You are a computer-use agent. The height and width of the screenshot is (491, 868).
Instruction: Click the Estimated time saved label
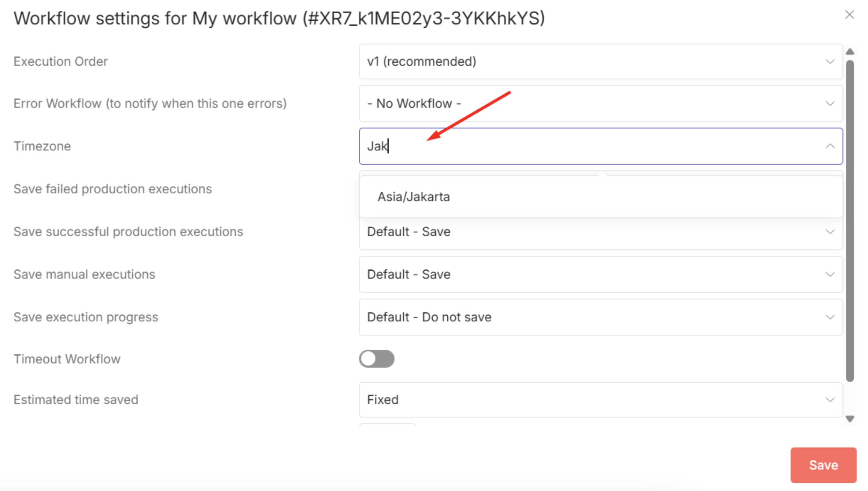click(x=76, y=400)
